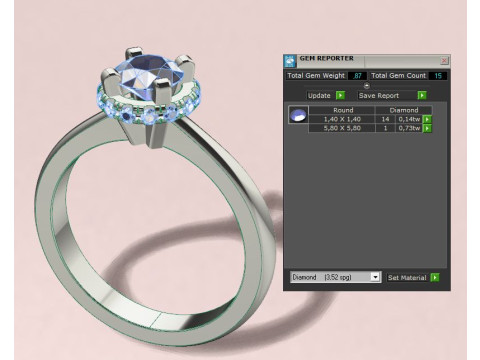Click the 0,73tw weight cell
Image resolution: width=480 pixels, height=360 pixels.
409,128
